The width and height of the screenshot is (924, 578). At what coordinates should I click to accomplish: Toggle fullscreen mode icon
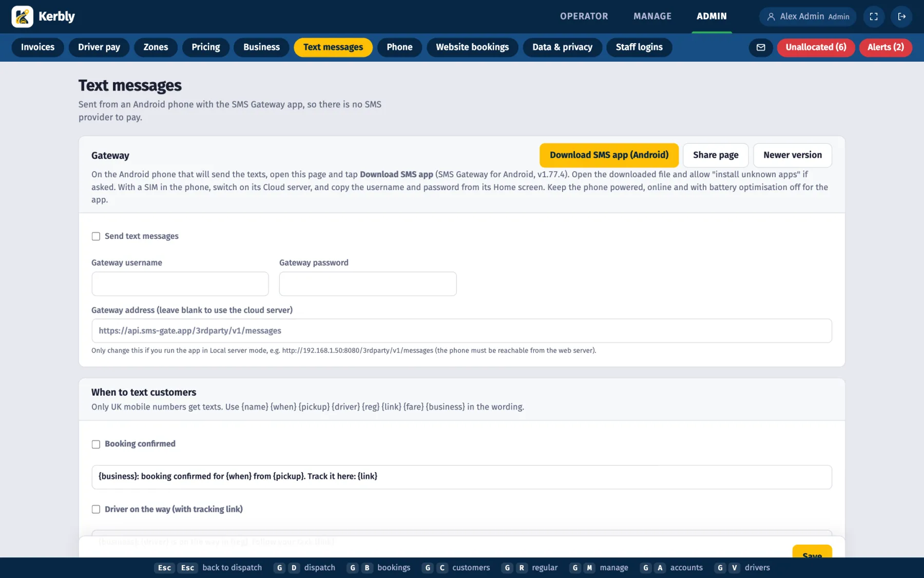coord(873,16)
